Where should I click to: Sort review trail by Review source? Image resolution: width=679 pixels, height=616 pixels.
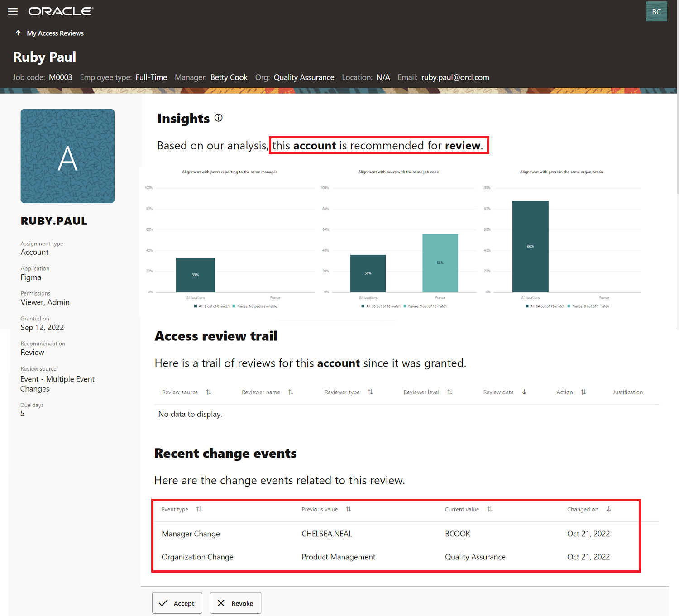pos(209,392)
